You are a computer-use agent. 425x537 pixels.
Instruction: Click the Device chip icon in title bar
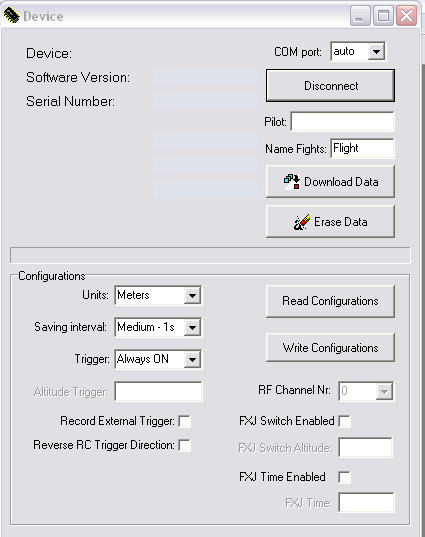tap(11, 16)
